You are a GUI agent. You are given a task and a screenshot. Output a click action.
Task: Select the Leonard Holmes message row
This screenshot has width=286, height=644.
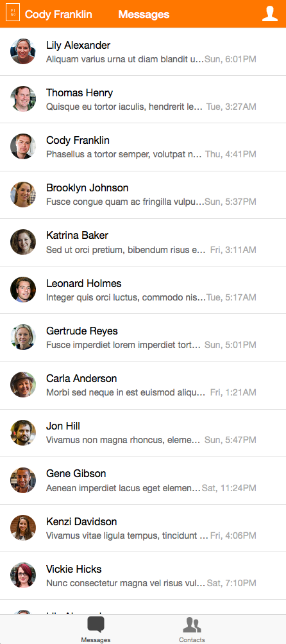coord(143,290)
